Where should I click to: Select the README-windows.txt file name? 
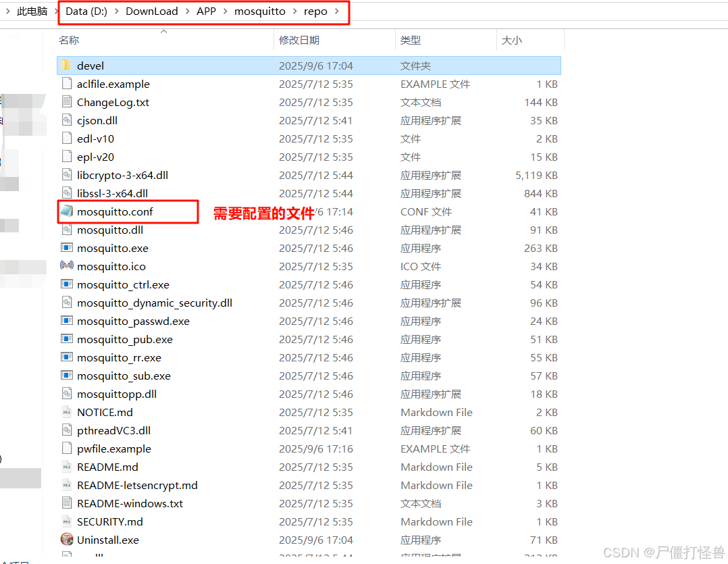pos(130,504)
